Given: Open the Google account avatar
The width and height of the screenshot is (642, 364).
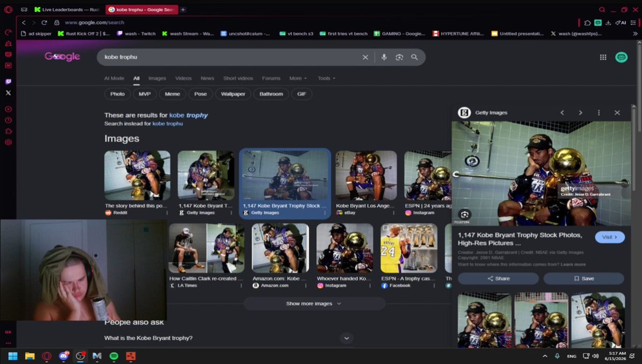Looking at the screenshot, I should point(621,57).
